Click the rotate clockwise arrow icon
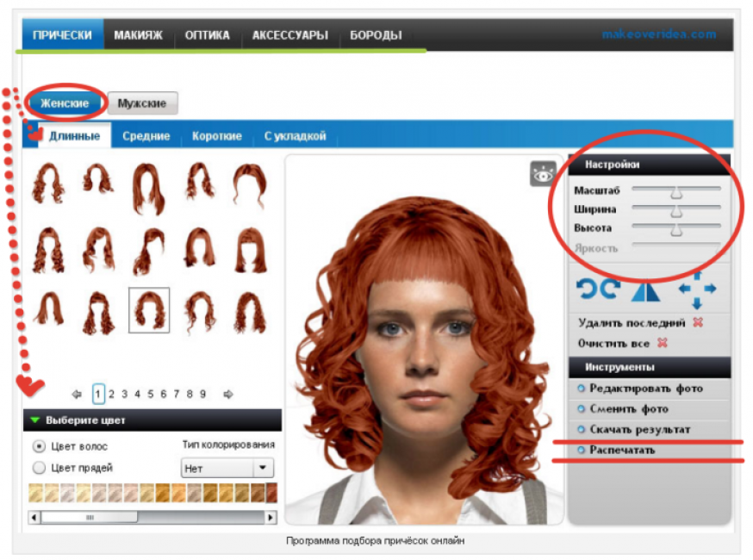The image size is (753, 560). point(610,289)
